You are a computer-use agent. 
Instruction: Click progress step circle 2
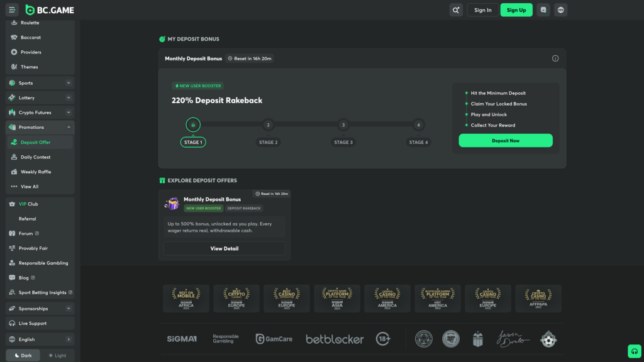tap(268, 125)
